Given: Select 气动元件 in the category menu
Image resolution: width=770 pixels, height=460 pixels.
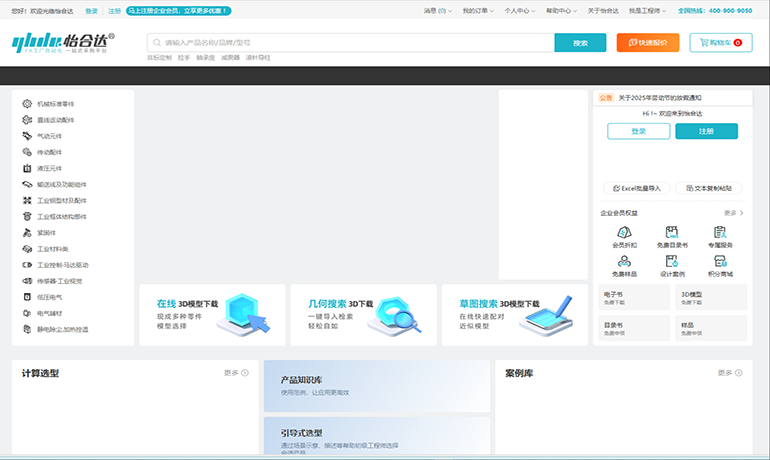Looking at the screenshot, I should click(50, 135).
